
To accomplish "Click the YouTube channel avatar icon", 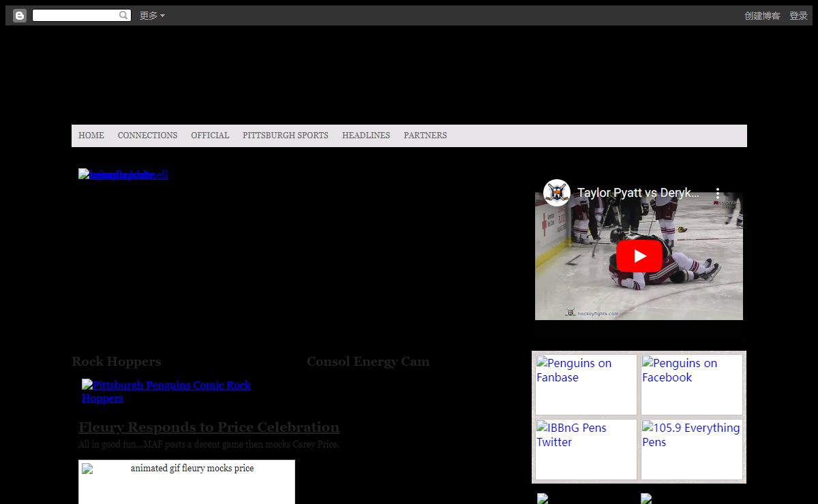I will (557, 193).
